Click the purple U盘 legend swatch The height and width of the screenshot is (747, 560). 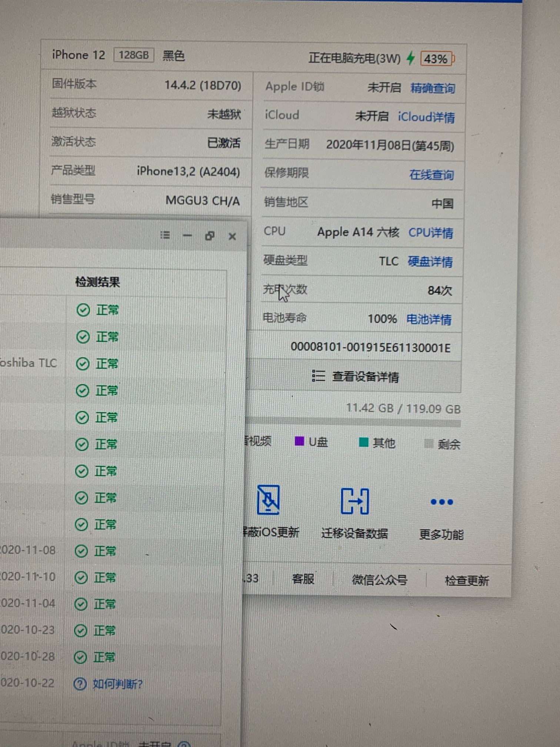tap(299, 441)
